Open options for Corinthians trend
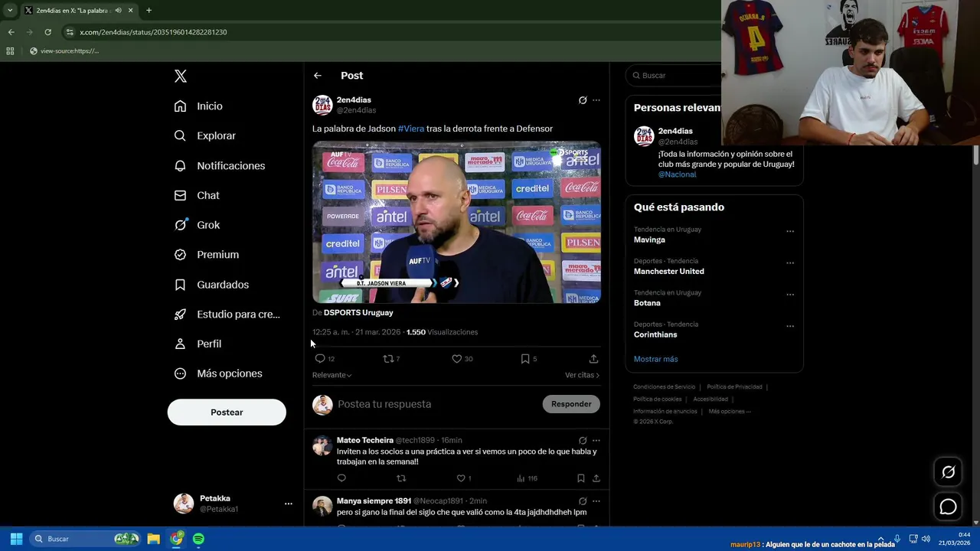Screen dimensions: 980x551 click(790, 326)
